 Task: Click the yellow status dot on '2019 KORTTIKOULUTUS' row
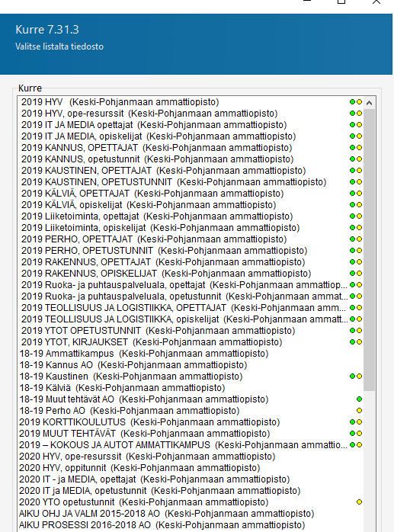point(359,421)
